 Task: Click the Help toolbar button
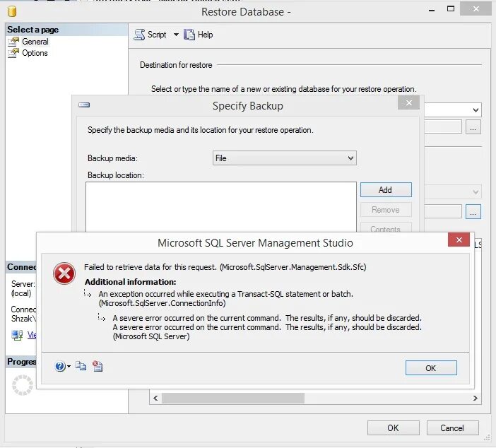(x=199, y=35)
